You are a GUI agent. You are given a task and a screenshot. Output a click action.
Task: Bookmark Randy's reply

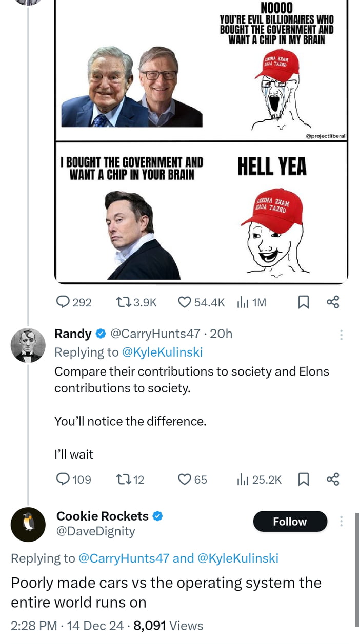click(304, 480)
